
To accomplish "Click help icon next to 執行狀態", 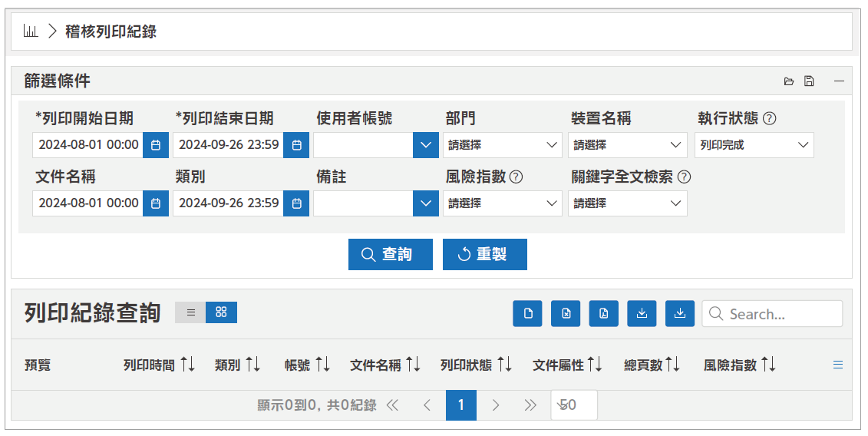I will 769,118.
